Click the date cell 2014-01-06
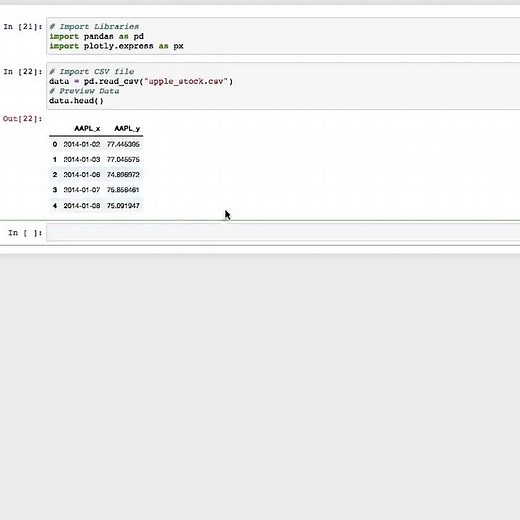Image resolution: width=520 pixels, height=520 pixels. point(82,175)
